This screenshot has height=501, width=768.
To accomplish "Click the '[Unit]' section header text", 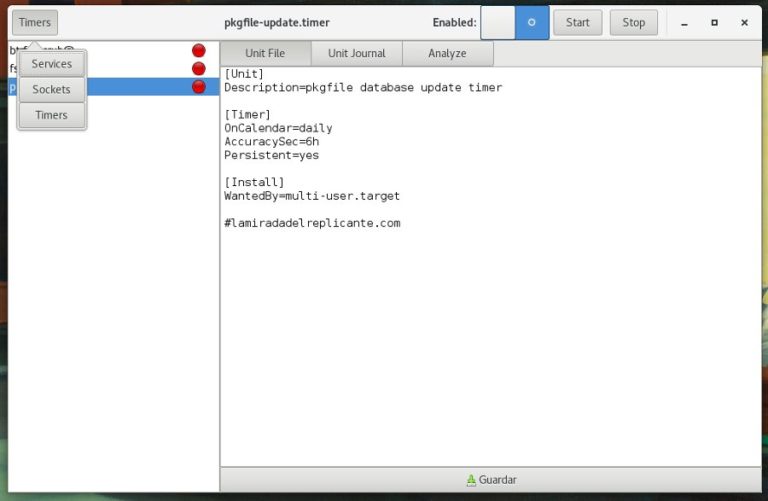I will (244, 74).
